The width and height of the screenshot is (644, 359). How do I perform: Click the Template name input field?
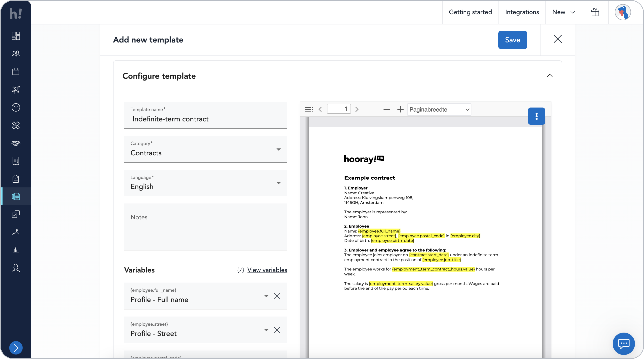(206, 115)
